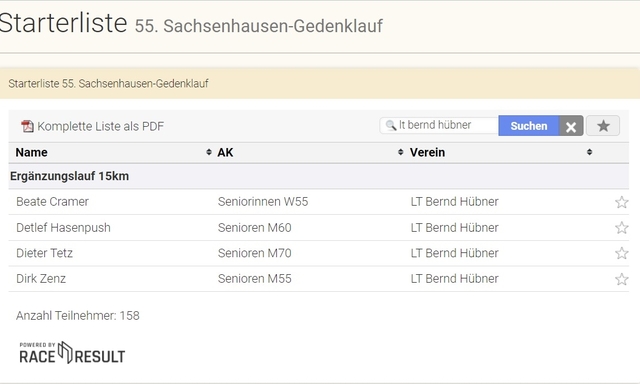Sort by Name column arrows

click(x=209, y=152)
